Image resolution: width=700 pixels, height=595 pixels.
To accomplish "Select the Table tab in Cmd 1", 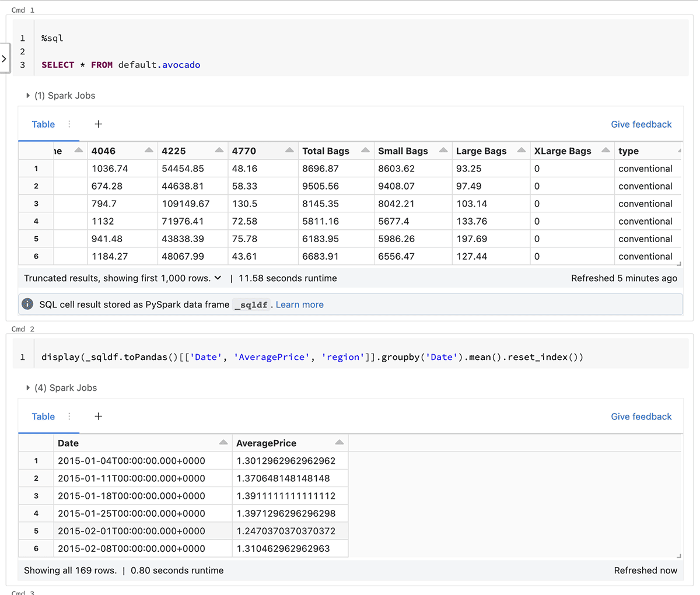I will (x=43, y=124).
